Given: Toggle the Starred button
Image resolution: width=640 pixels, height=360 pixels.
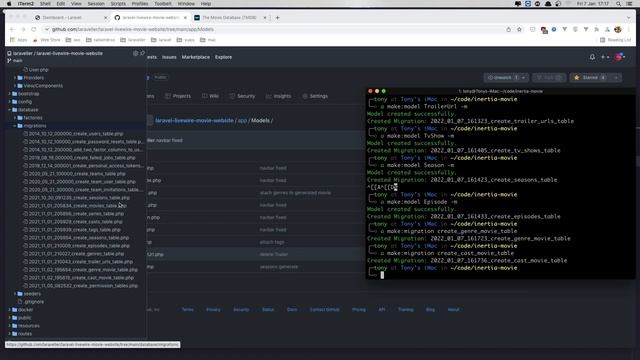Looking at the screenshot, I should click(591, 78).
